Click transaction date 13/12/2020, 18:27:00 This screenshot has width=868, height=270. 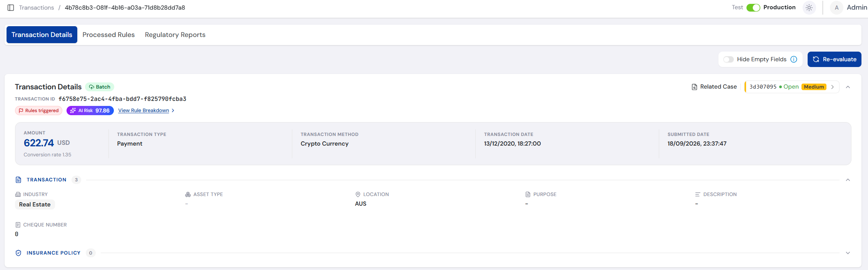click(512, 144)
